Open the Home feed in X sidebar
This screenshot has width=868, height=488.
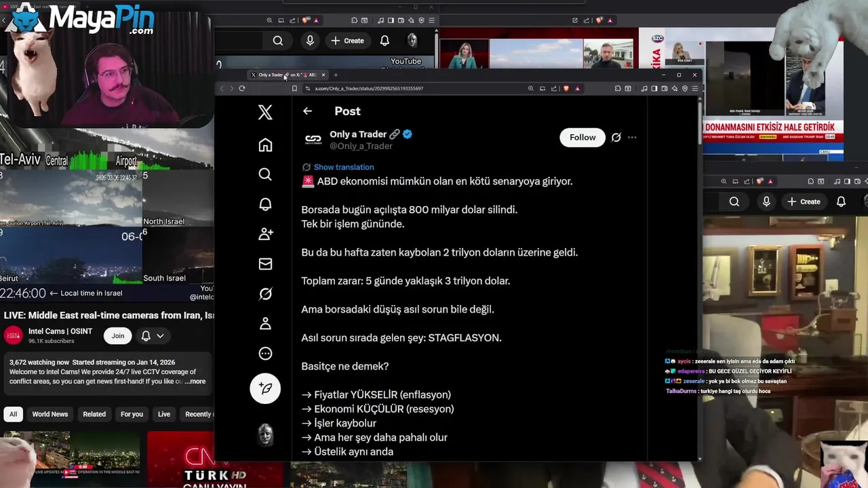(x=265, y=144)
